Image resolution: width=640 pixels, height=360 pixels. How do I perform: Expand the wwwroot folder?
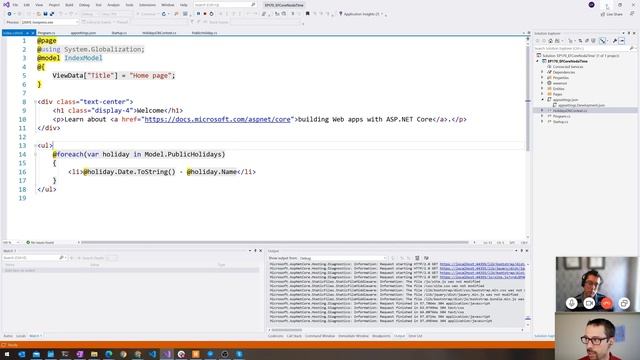tap(542, 83)
